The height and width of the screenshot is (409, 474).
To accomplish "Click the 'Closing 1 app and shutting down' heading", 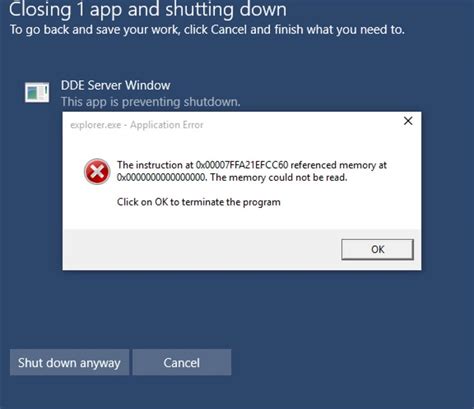I will coord(148,9).
